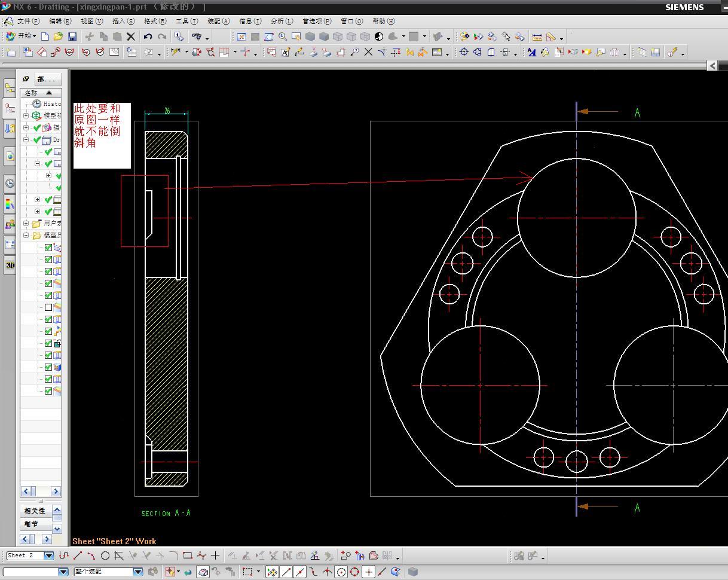Viewport: 728px width, 580px height.
Task: Collapse the Dr drawing tree node
Action: pyautogui.click(x=26, y=140)
